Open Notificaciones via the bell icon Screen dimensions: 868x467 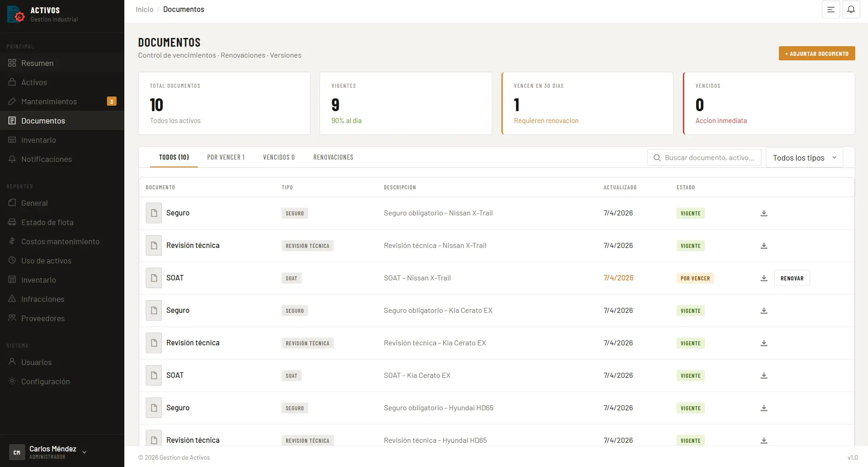click(13, 159)
